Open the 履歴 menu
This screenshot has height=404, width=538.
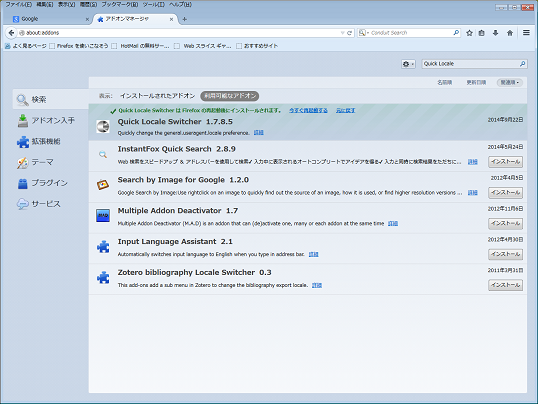(88, 4)
